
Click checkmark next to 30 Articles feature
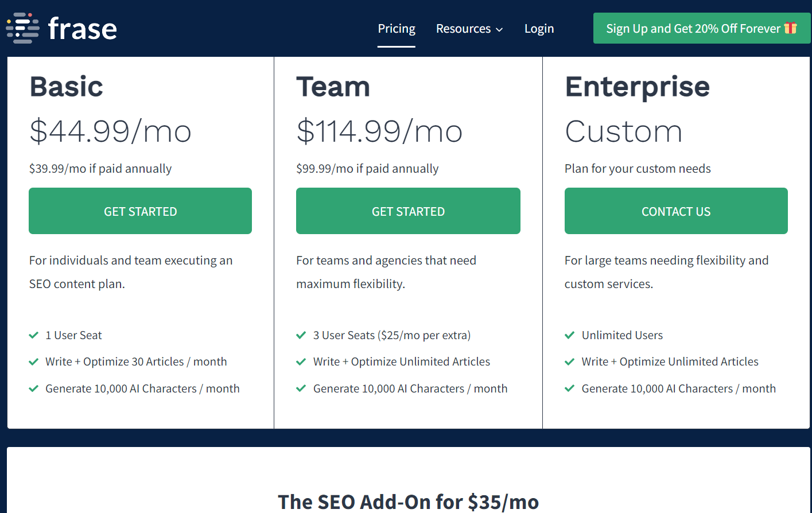[34, 362]
